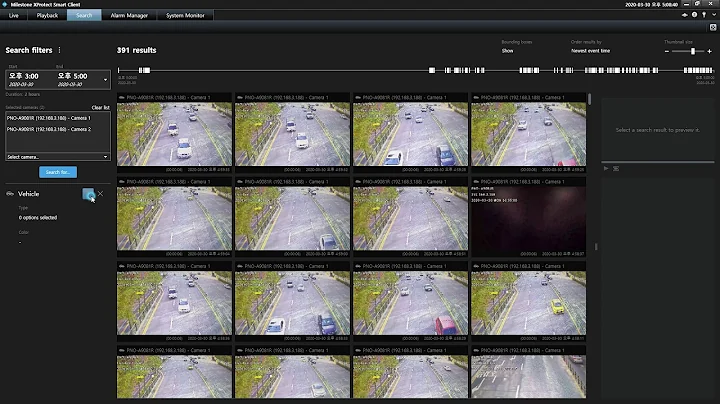Click the preview pane progress bar
Image resolution: width=720 pixels, height=404 pixels.
coord(658,162)
